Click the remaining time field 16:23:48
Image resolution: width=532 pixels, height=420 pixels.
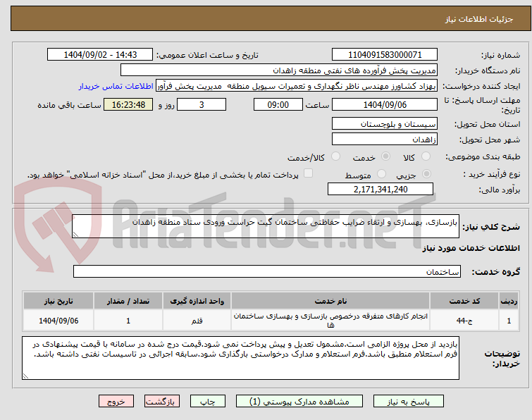(x=128, y=104)
